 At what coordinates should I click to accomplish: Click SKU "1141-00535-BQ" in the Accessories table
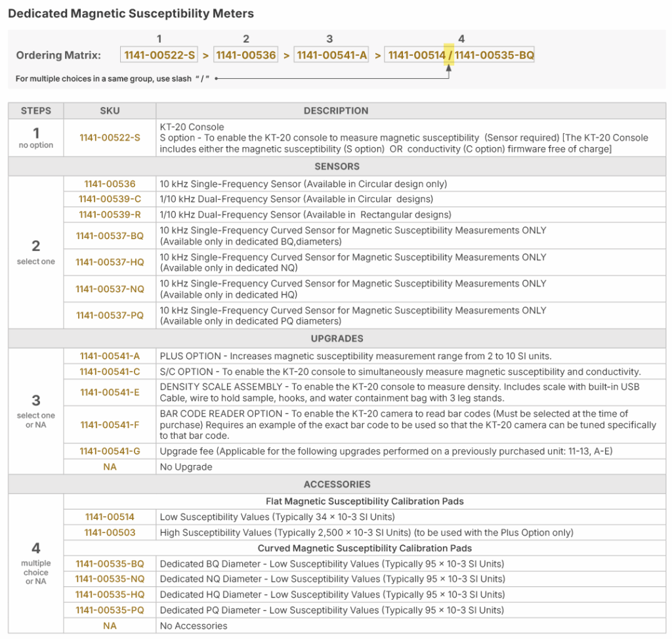110,563
